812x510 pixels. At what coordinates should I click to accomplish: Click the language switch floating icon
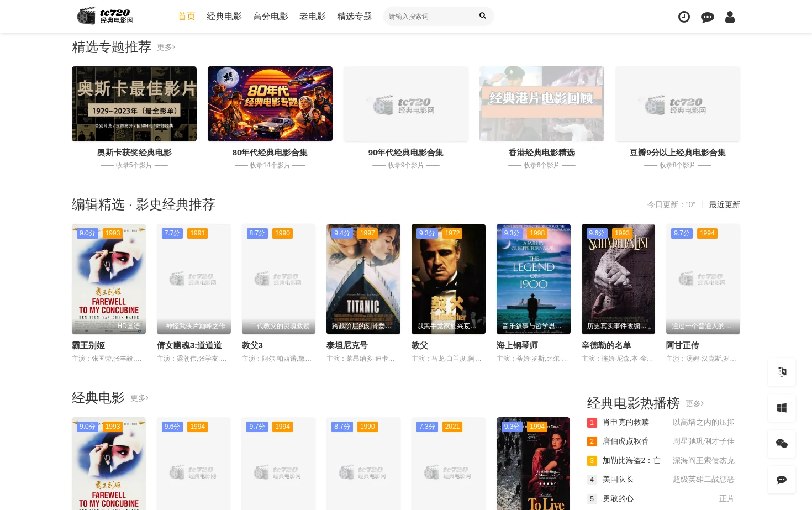pos(782,372)
